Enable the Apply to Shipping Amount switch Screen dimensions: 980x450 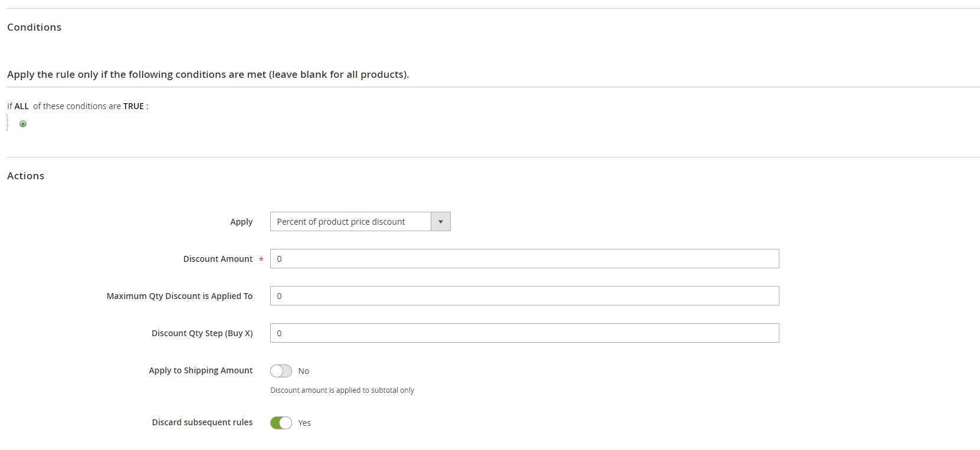point(281,371)
